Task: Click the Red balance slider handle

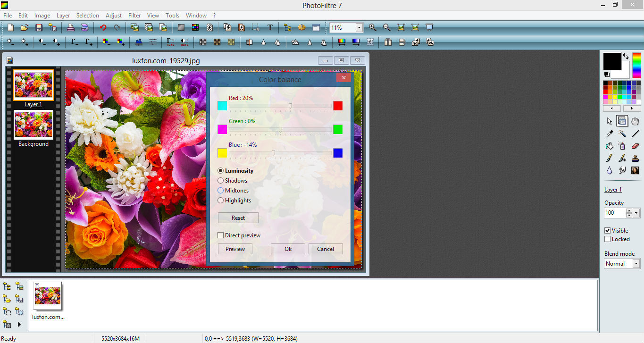Action: (x=290, y=106)
